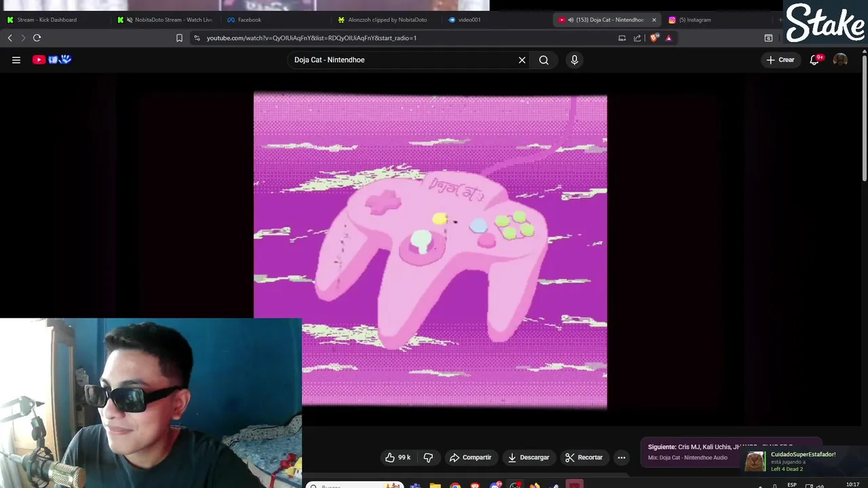Dislike the video
Viewport: 868px width, 488px height.
click(429, 457)
